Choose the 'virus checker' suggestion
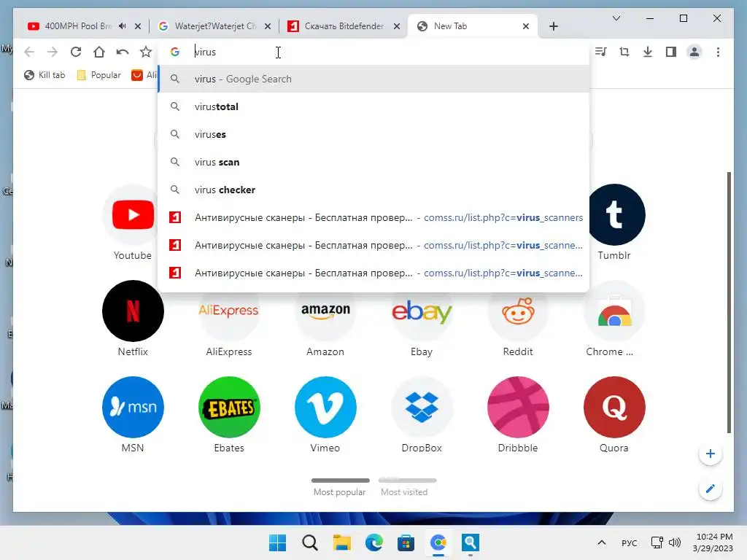The width and height of the screenshot is (747, 560). click(373, 190)
